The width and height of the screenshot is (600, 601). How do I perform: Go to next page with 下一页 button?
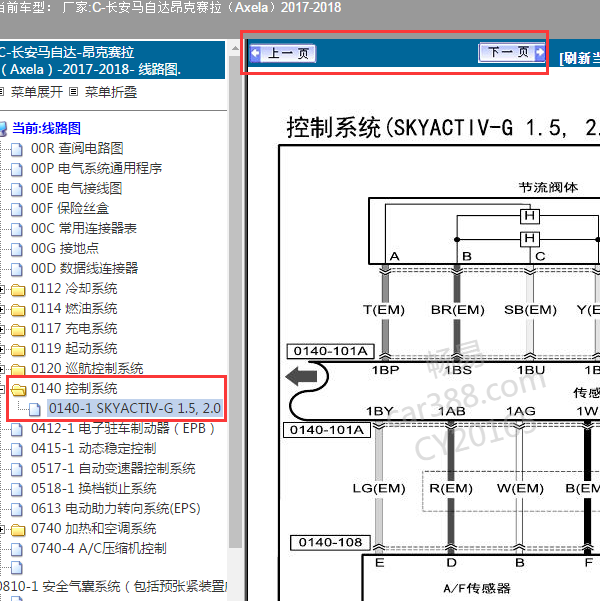(512, 52)
